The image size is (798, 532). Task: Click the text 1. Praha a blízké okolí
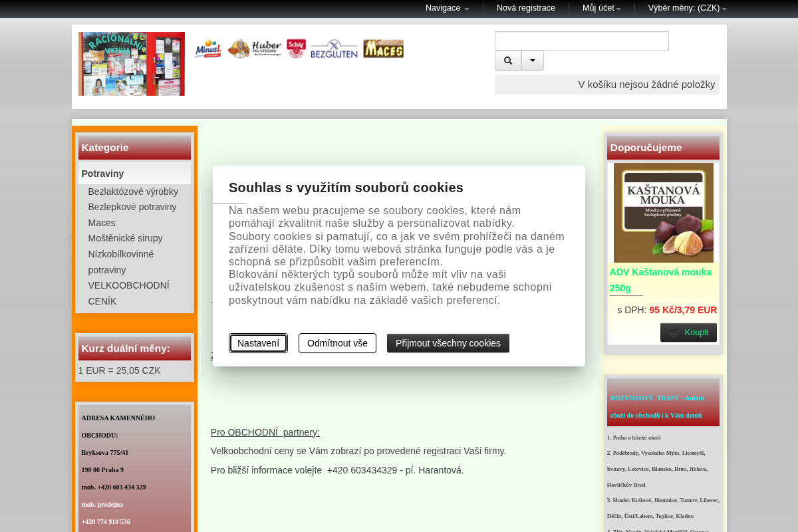click(x=634, y=438)
